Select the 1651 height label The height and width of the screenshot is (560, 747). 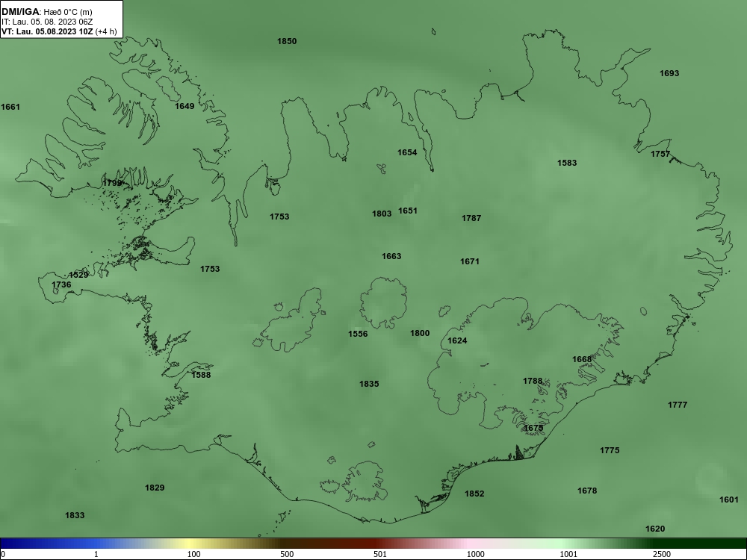point(408,211)
